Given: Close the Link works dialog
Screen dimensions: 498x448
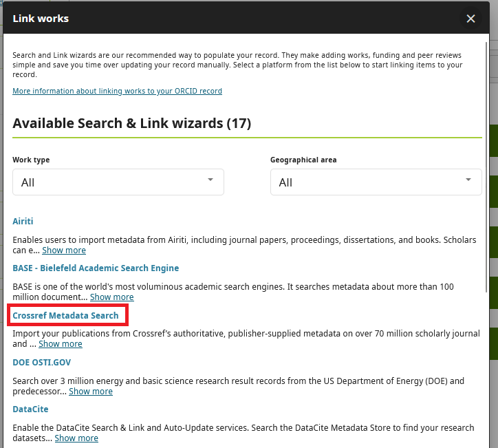Looking at the screenshot, I should (470, 19).
